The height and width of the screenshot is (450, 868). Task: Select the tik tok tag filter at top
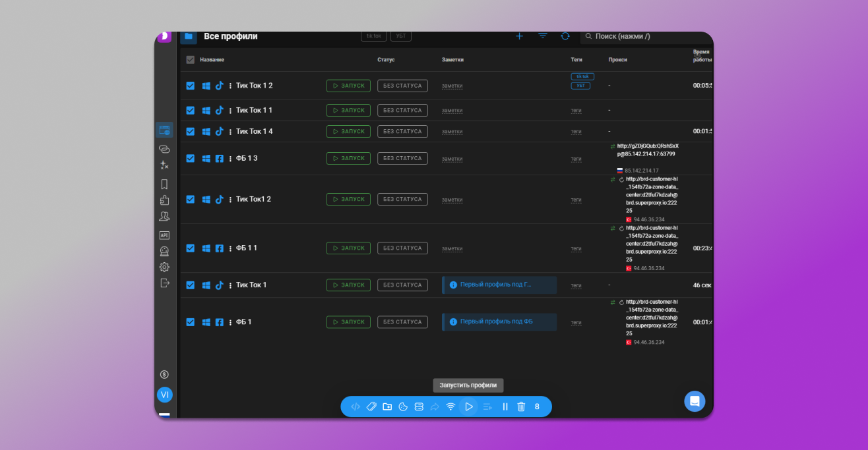(374, 36)
